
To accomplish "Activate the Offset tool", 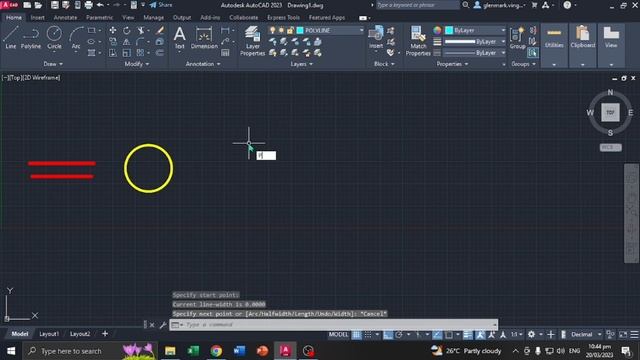I will pyautogui.click(x=160, y=53).
